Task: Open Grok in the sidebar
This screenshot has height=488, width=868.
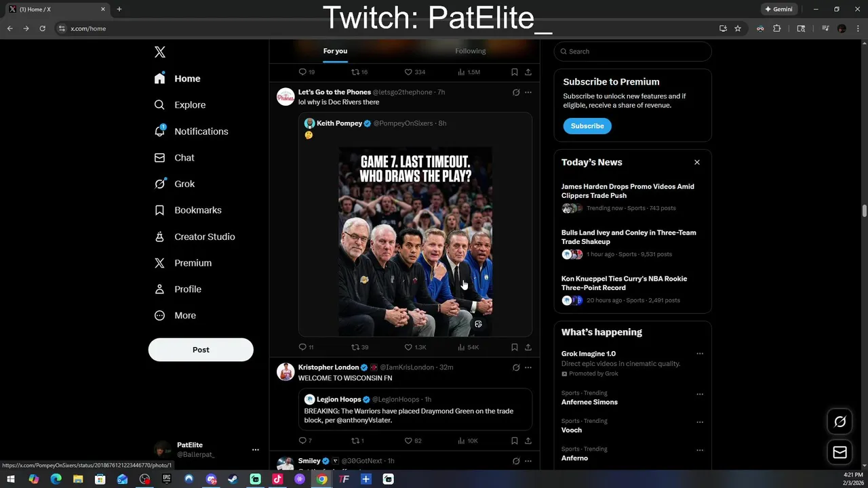Action: coord(174,184)
